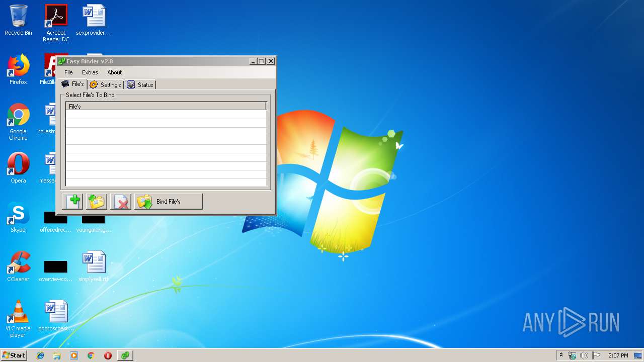Image resolution: width=644 pixels, height=362 pixels.
Task: Close the Easy Binder window
Action: pos(271,61)
